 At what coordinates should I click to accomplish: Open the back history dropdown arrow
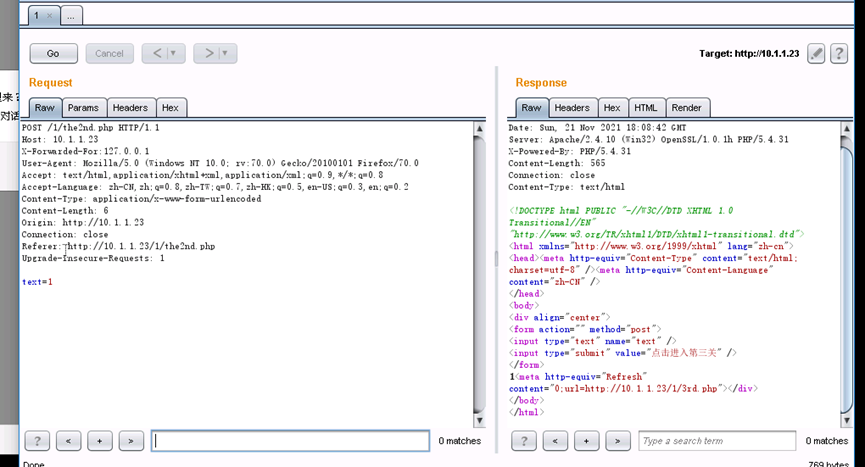click(174, 53)
